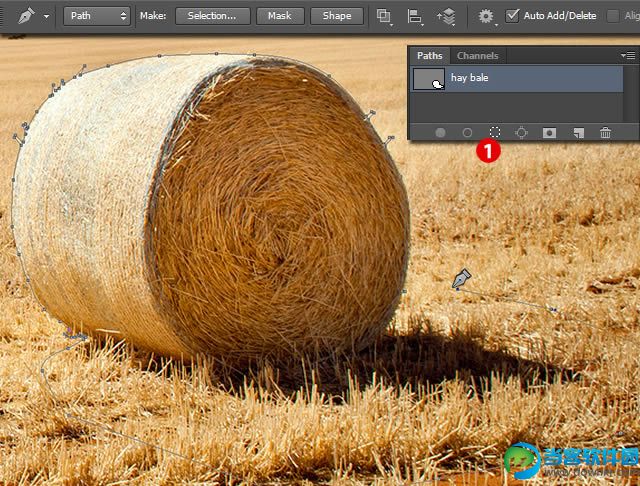The image size is (640, 486).
Task: Open the path alignment icon
Action: pyautogui.click(x=415, y=16)
